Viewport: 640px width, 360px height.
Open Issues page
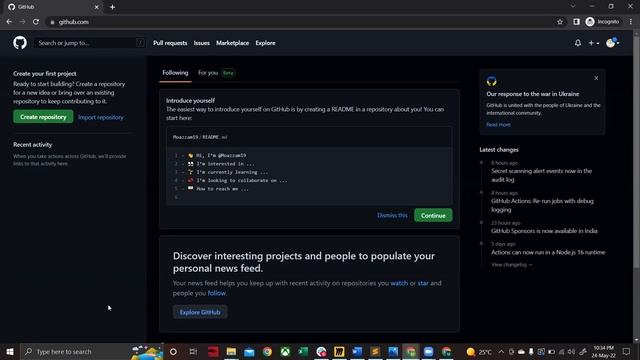tap(201, 43)
